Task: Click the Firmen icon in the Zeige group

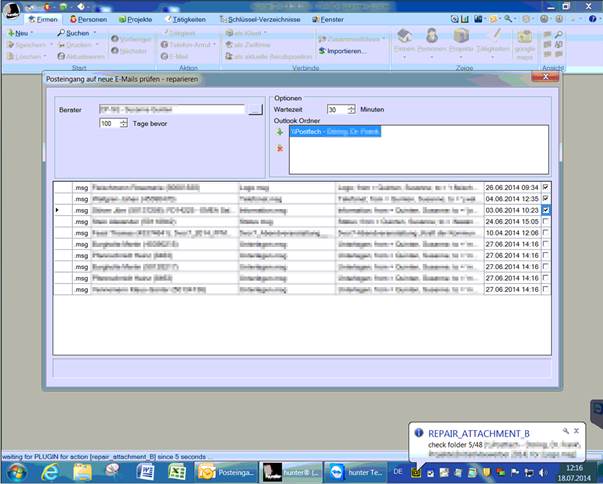Action: pyautogui.click(x=405, y=39)
